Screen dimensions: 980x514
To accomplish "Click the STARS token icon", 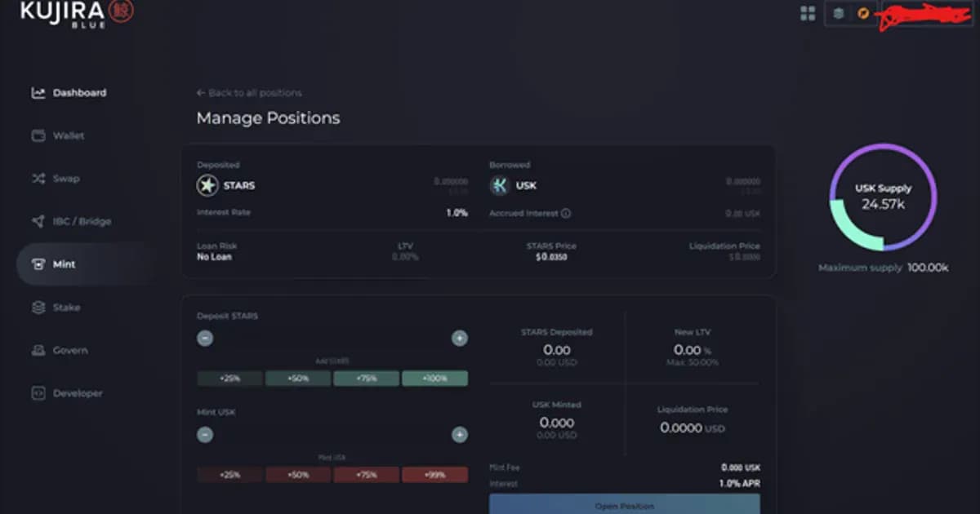I will click(x=207, y=185).
